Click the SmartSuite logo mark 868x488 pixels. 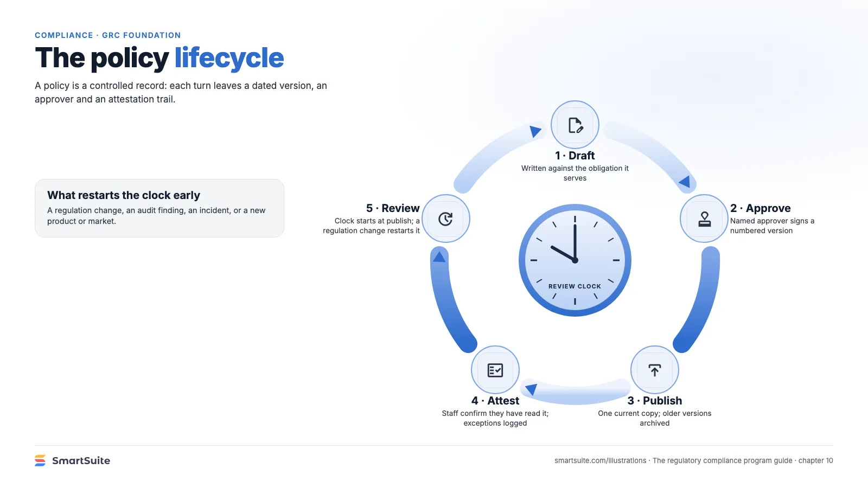pos(40,460)
